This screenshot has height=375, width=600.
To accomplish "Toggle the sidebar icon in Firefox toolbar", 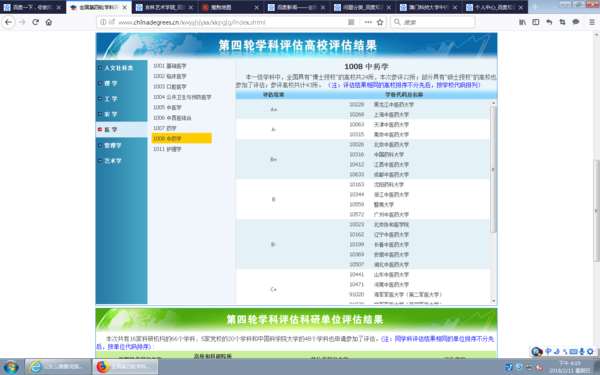I will point(536,22).
